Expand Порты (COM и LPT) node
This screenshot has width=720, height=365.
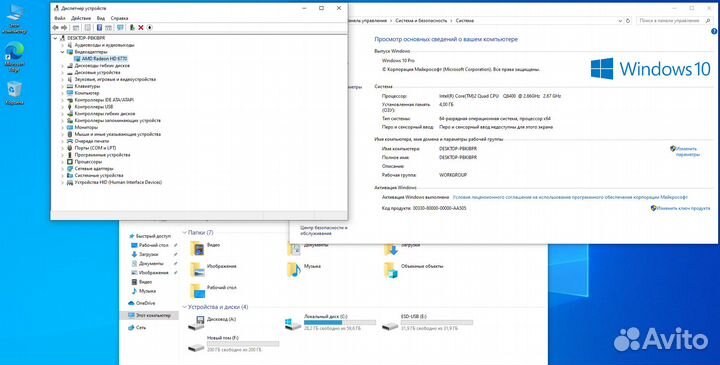coord(63,148)
